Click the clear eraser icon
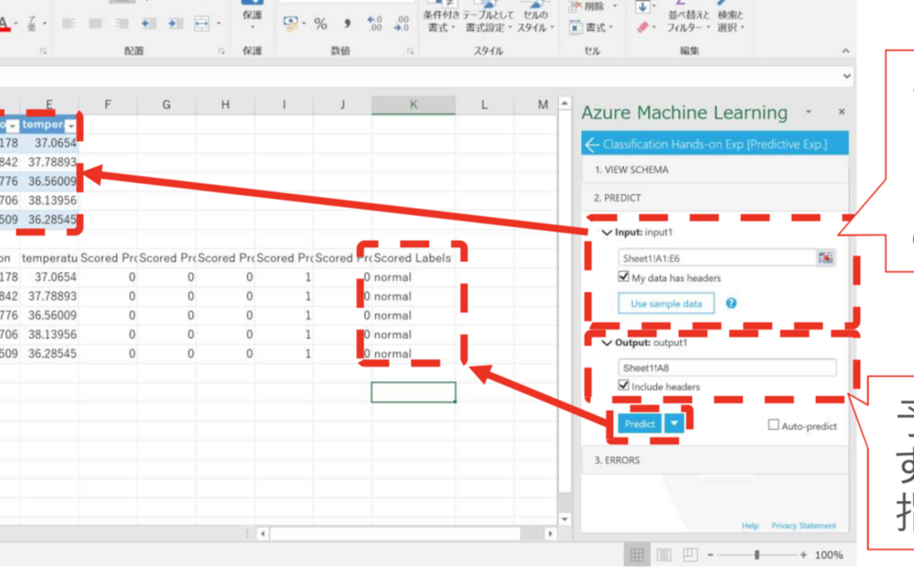914x588 pixels. (643, 28)
